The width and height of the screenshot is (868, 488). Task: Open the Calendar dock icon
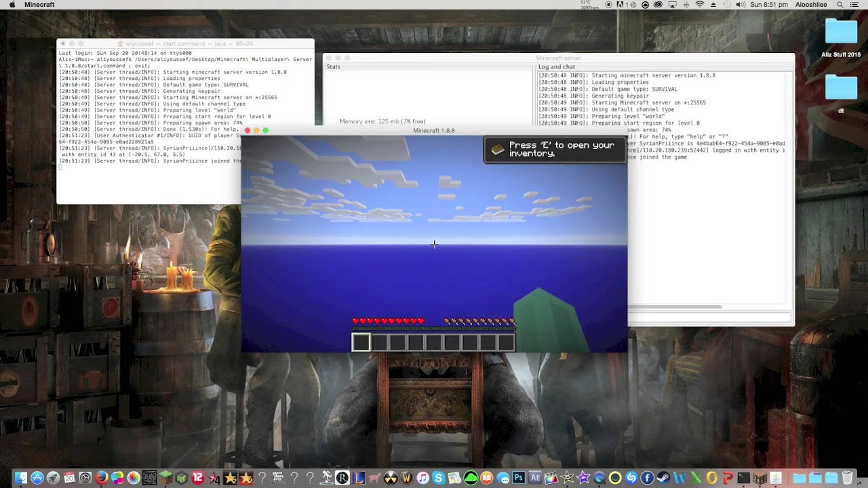pyautogui.click(x=69, y=478)
